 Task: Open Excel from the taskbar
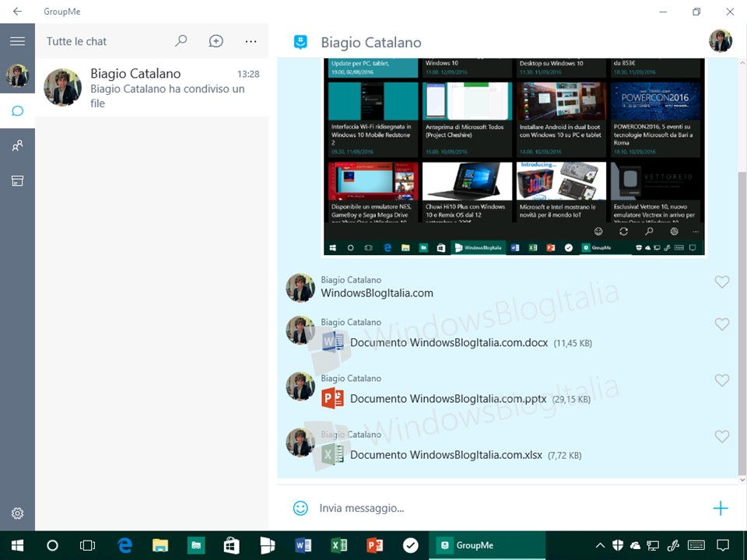(338, 545)
